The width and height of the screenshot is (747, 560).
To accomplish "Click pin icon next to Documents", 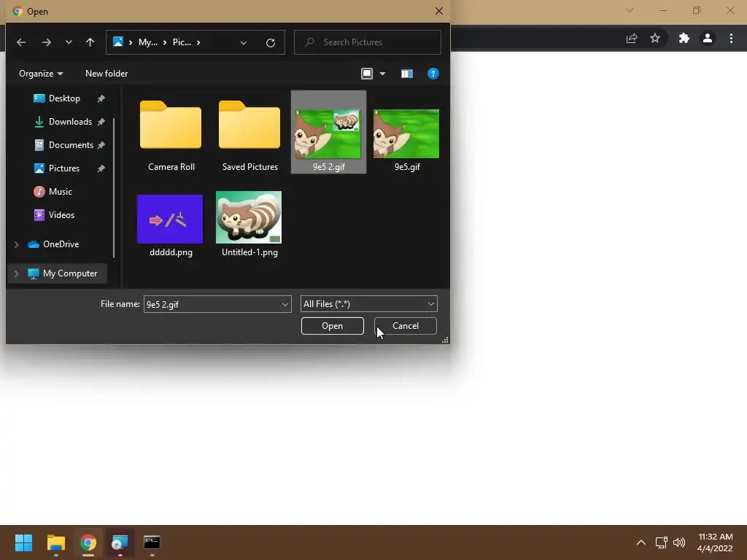I will [x=101, y=145].
